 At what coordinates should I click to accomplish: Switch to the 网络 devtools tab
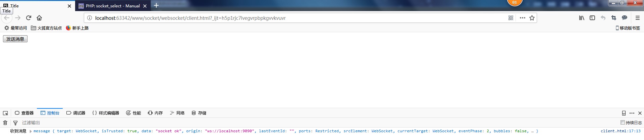tap(177, 113)
